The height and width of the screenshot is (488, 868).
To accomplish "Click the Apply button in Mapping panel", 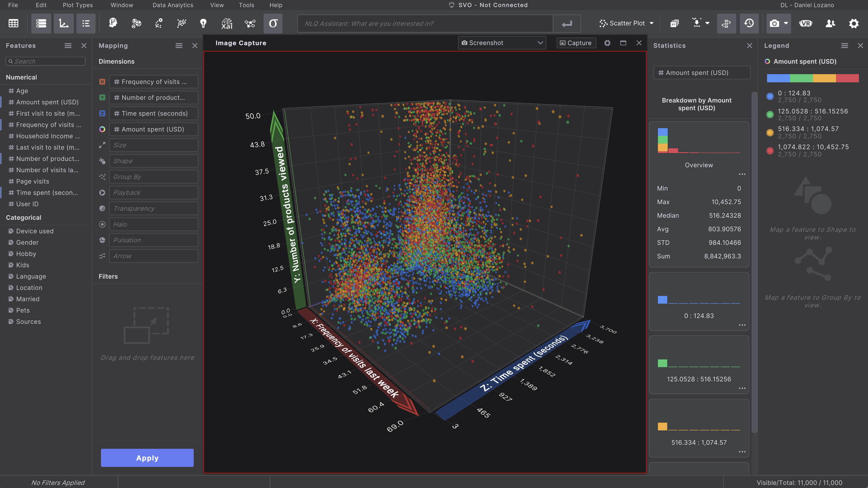I will coord(147,458).
